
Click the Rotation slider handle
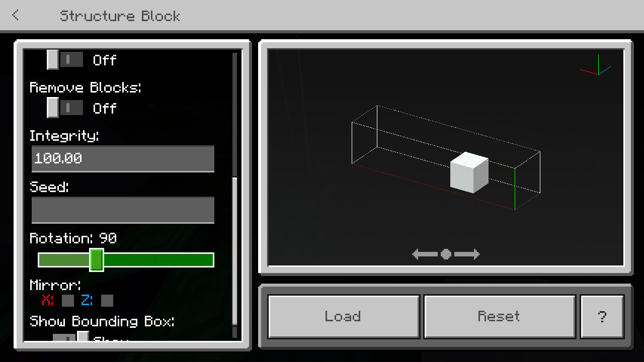(x=97, y=260)
